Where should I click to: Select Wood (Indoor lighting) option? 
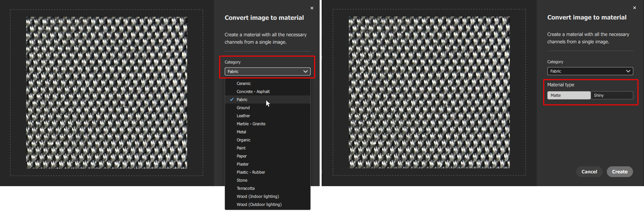click(258, 197)
